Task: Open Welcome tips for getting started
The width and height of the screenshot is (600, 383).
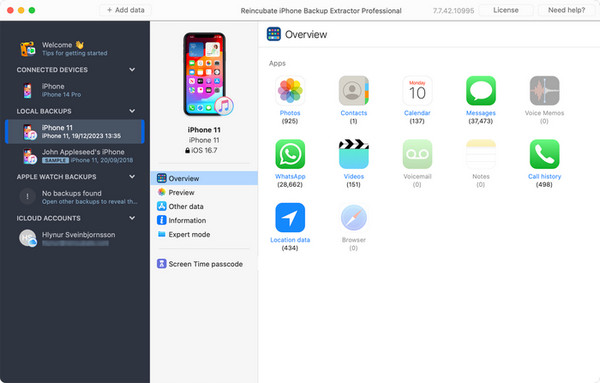Action: pos(75,49)
